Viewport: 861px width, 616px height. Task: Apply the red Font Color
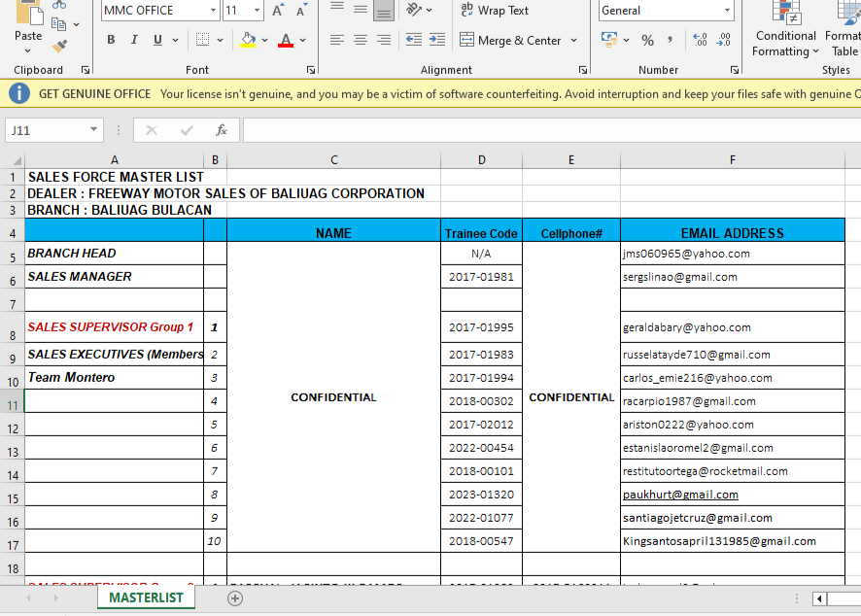click(286, 40)
